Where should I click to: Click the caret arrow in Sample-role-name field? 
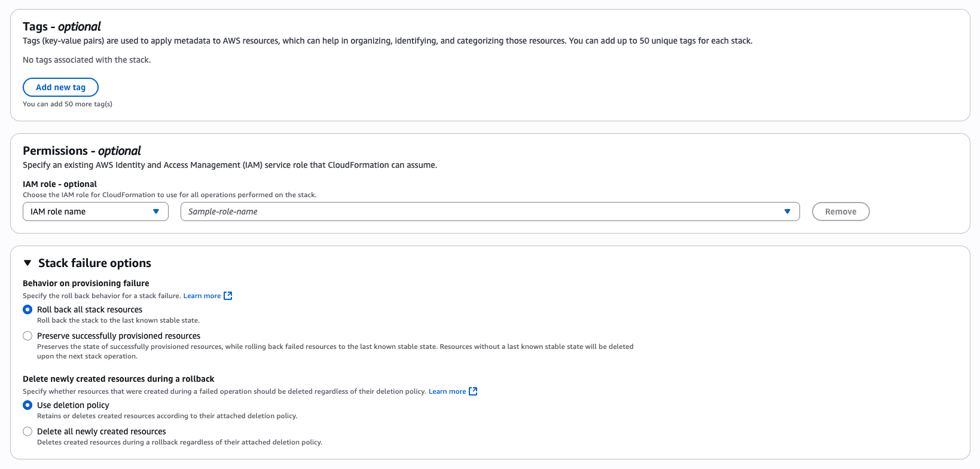[787, 211]
